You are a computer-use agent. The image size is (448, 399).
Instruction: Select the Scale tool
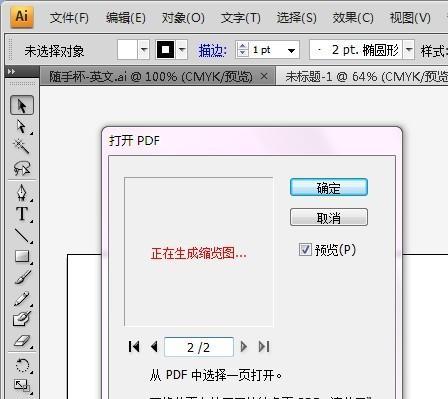point(22,385)
